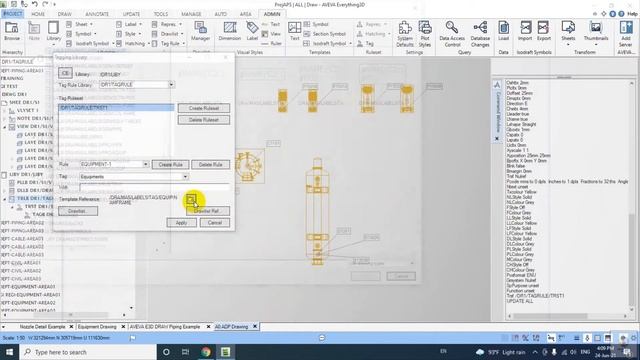Select the DR1/TAGRULE/TRST1 ruleset row

(116, 108)
